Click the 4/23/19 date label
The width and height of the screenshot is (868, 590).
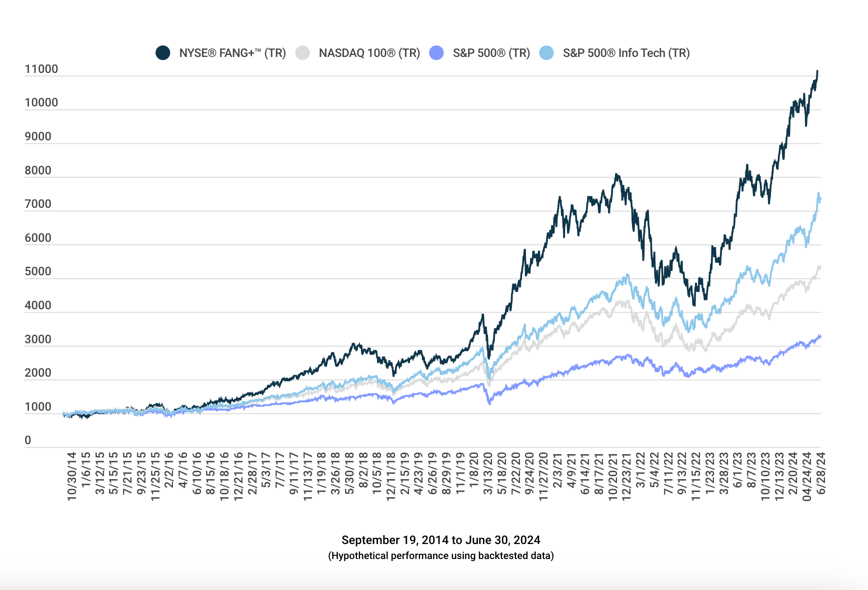coord(418,473)
